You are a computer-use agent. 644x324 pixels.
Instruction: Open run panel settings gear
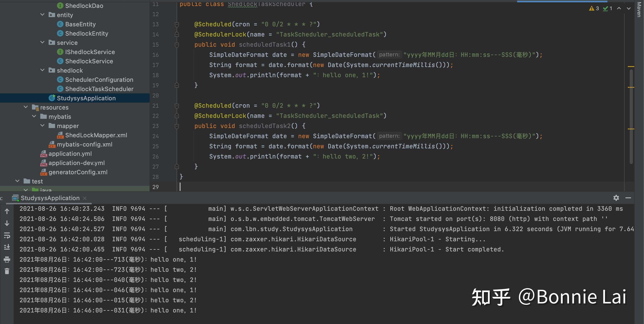coord(616,198)
